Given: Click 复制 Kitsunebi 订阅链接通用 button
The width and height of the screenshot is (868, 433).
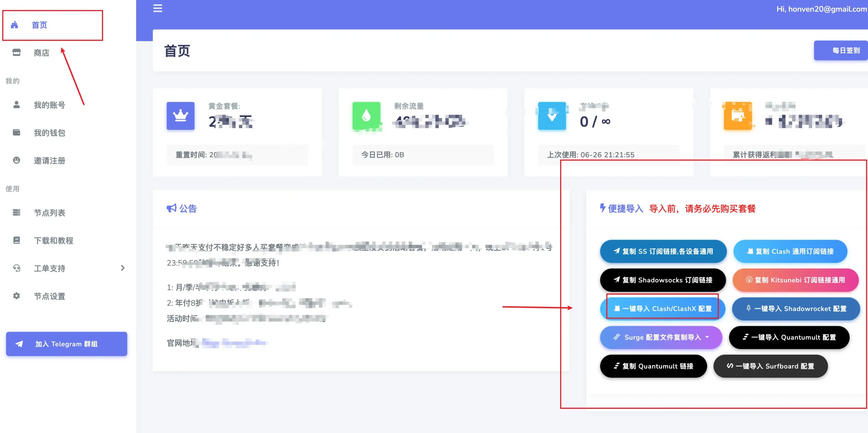Looking at the screenshot, I should coord(795,280).
